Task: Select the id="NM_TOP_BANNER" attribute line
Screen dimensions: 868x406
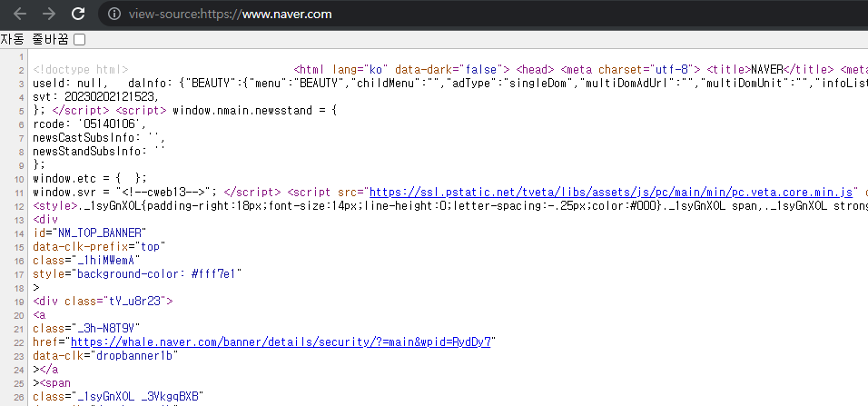Action: [x=90, y=233]
